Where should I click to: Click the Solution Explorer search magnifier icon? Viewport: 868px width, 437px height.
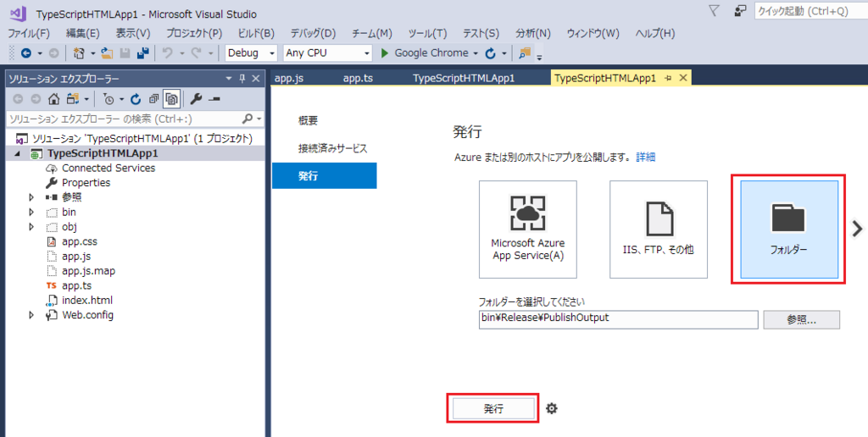(x=248, y=119)
